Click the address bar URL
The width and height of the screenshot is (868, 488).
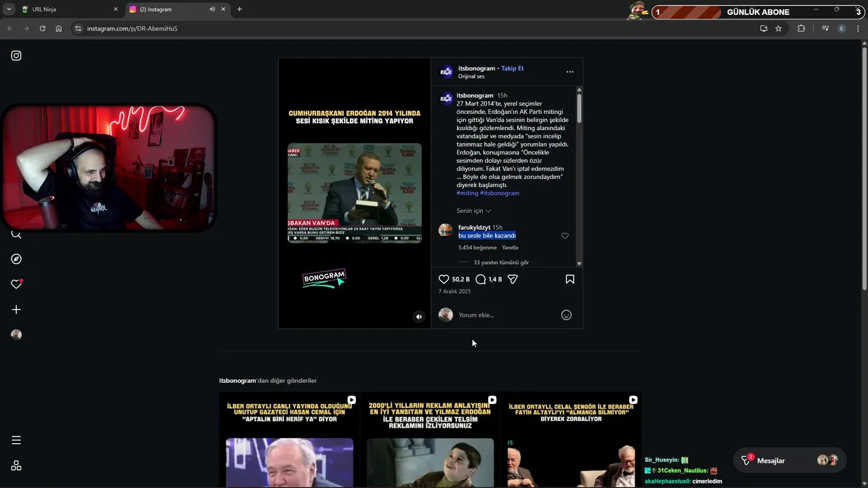[132, 28]
